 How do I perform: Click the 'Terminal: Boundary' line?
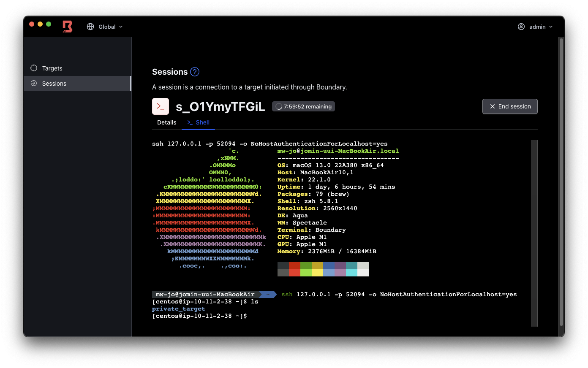tap(312, 230)
